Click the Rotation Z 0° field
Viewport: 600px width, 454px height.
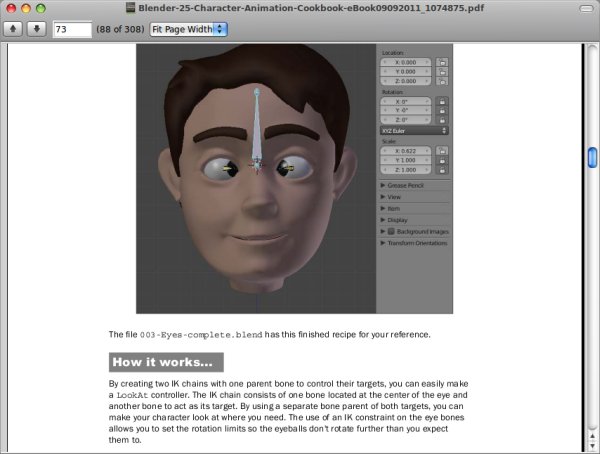click(406, 120)
